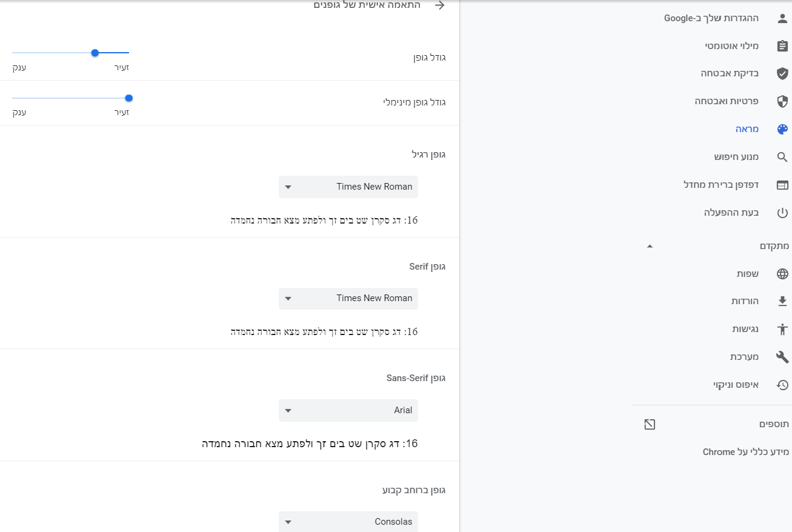Click the download arrow icon
The image size is (792, 532).
pos(782,301)
